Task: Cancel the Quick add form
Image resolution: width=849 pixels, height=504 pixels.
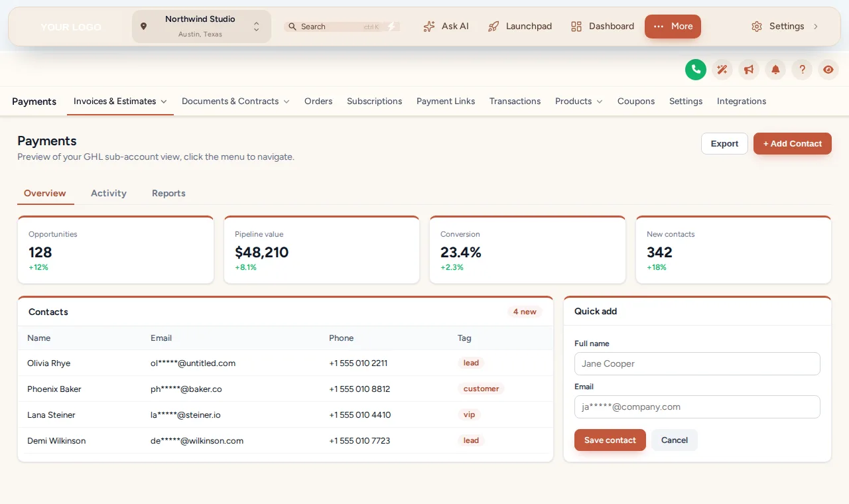Action: (x=675, y=440)
